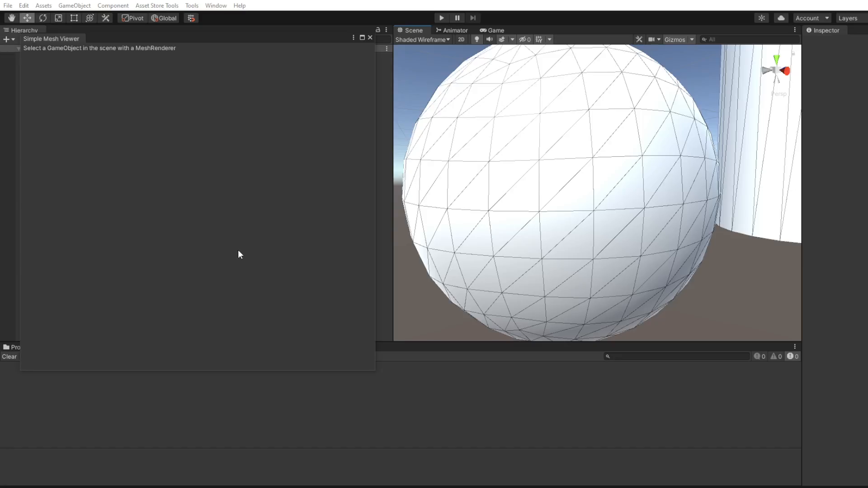Open the custom editor tools
This screenshot has height=488, width=868.
(x=105, y=18)
